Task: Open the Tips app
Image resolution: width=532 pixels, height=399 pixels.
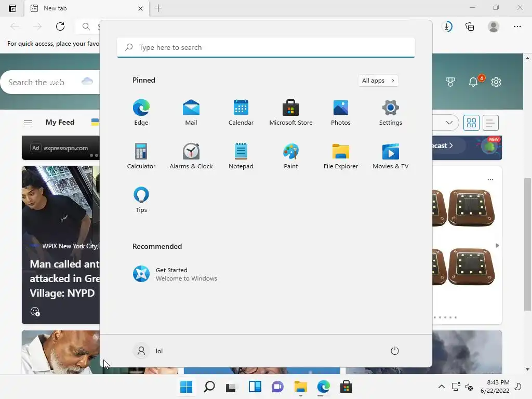Action: [x=141, y=200]
